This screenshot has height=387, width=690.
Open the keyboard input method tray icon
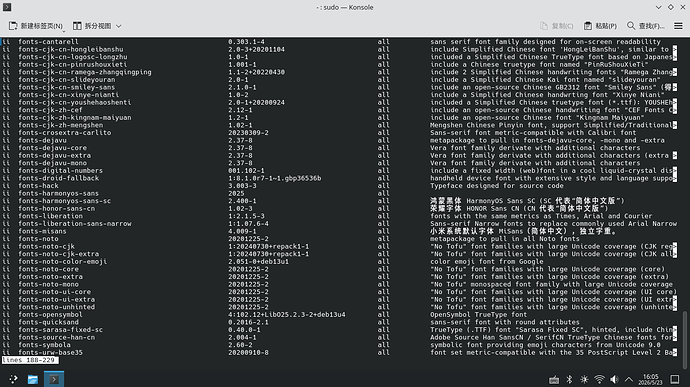pos(554,380)
